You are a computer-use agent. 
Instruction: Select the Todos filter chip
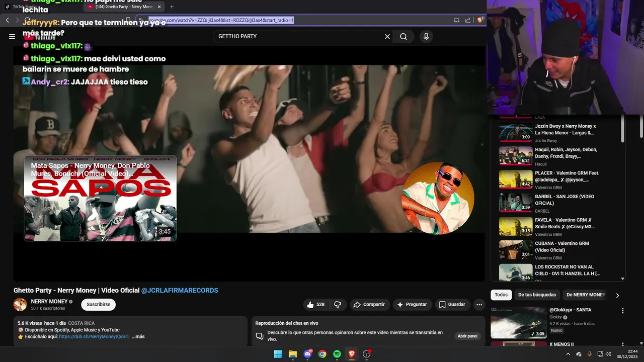[x=501, y=295]
